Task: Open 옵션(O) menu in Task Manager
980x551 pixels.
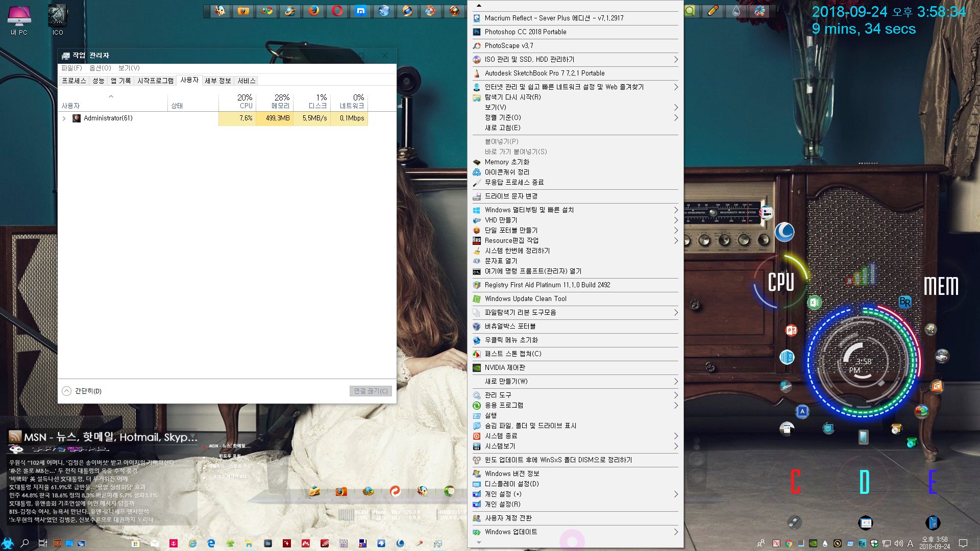Action: pyautogui.click(x=100, y=68)
